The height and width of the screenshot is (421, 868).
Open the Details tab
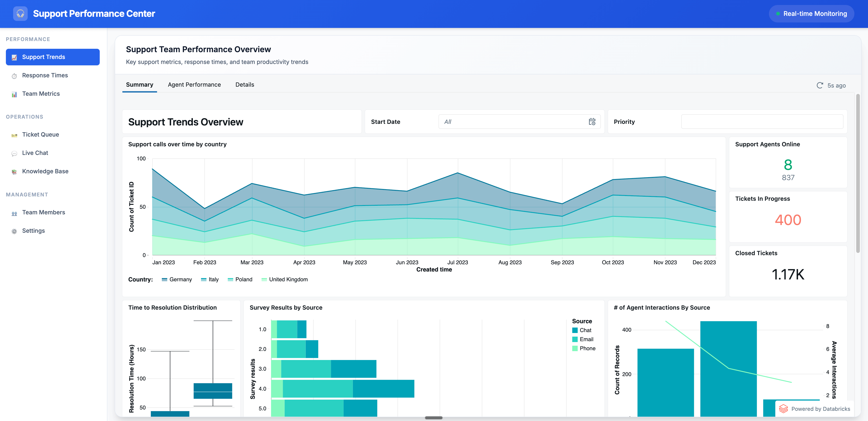point(245,85)
